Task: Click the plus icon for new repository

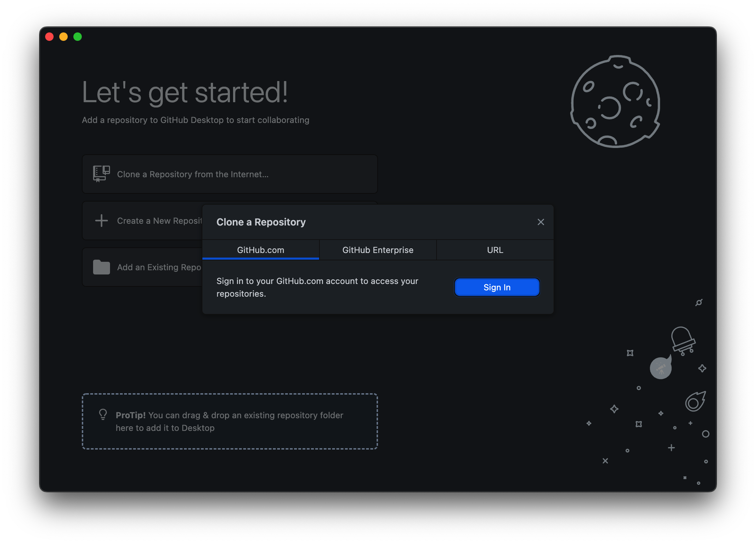Action: click(x=102, y=221)
